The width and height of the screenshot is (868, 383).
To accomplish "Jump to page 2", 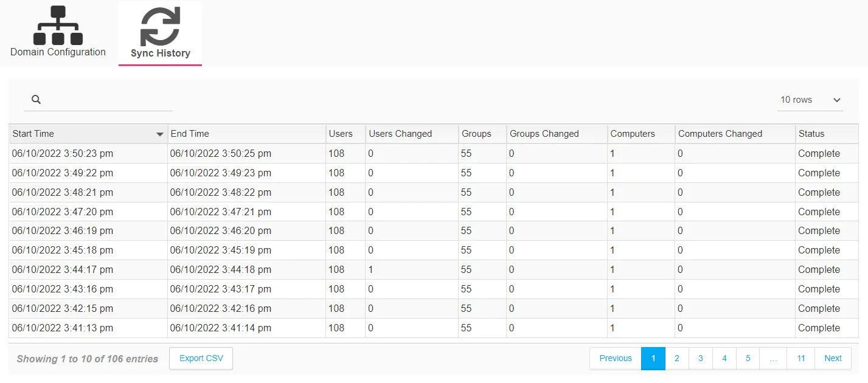I will (x=677, y=359).
